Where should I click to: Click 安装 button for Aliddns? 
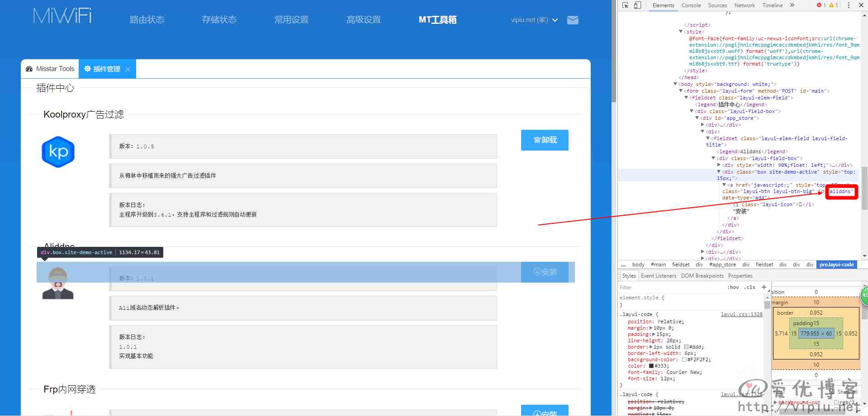pyautogui.click(x=545, y=272)
